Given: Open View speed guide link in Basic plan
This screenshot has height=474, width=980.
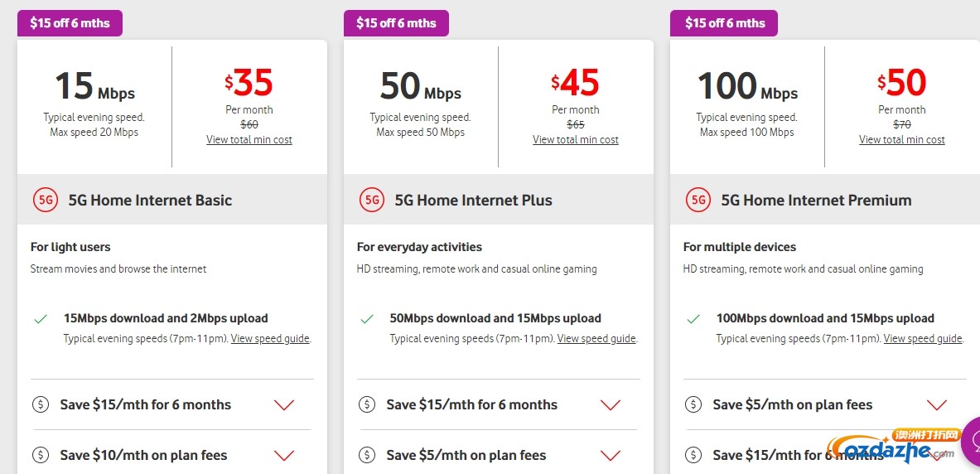Looking at the screenshot, I should pos(270,339).
